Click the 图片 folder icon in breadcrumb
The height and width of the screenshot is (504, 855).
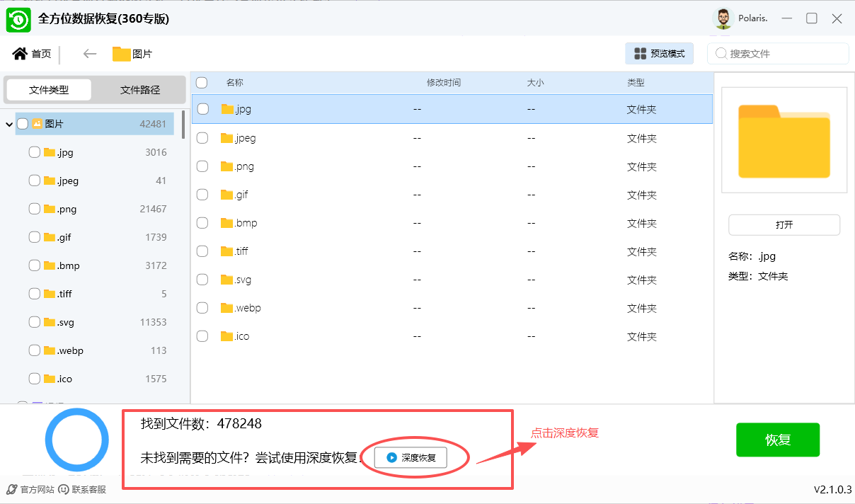point(122,54)
